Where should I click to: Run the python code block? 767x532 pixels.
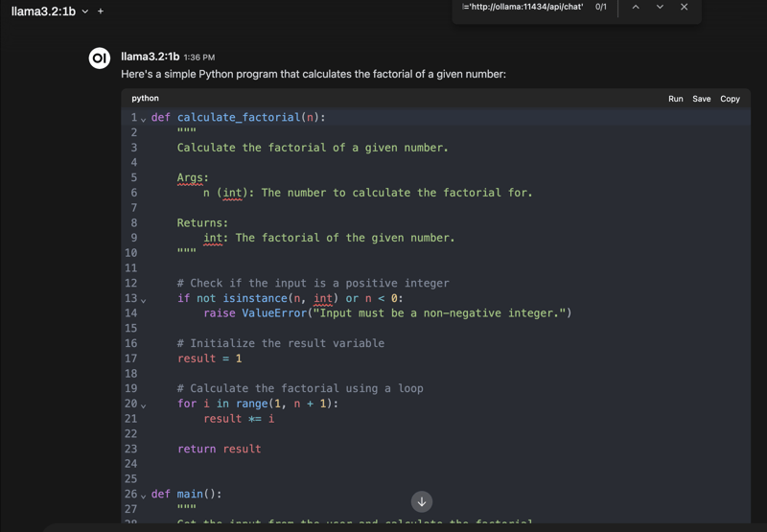point(676,99)
